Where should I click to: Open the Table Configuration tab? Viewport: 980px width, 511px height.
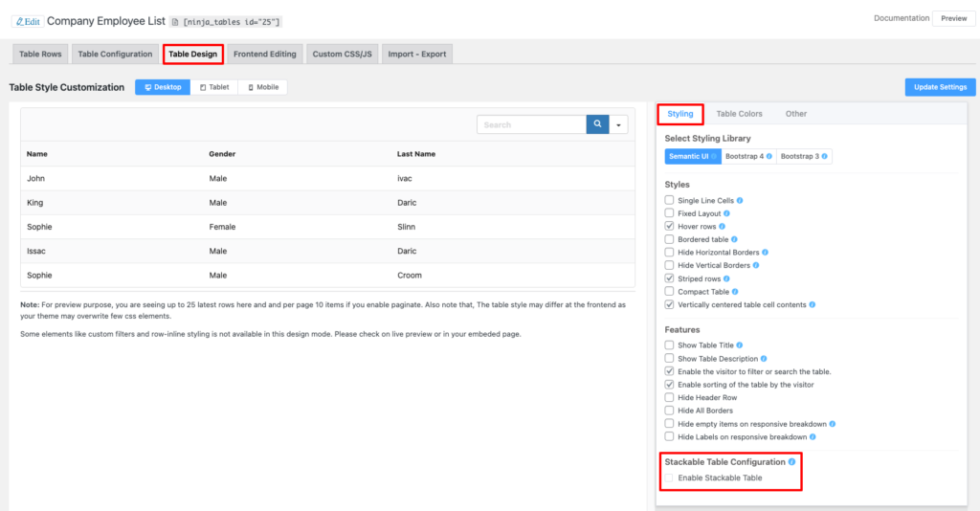point(115,54)
